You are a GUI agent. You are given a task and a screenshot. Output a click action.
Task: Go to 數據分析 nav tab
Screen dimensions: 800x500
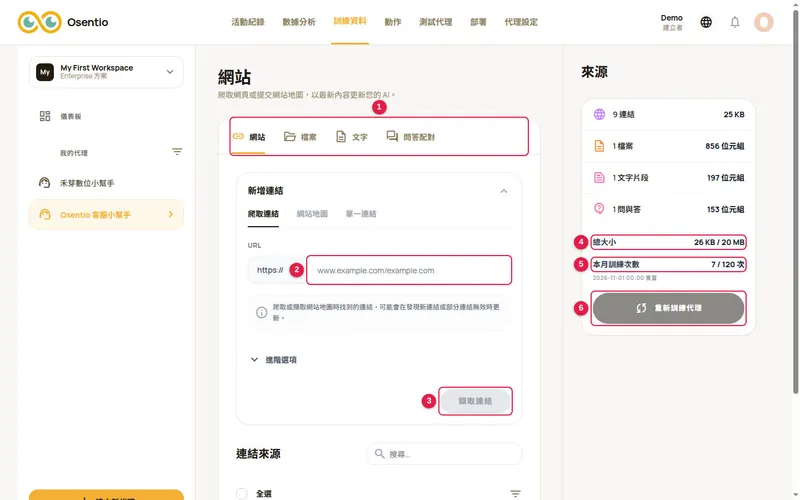pos(299,22)
